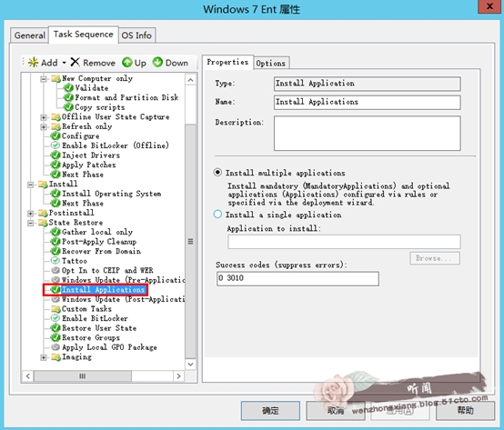
Task: Expand the Postinstall group
Action: 31,214
